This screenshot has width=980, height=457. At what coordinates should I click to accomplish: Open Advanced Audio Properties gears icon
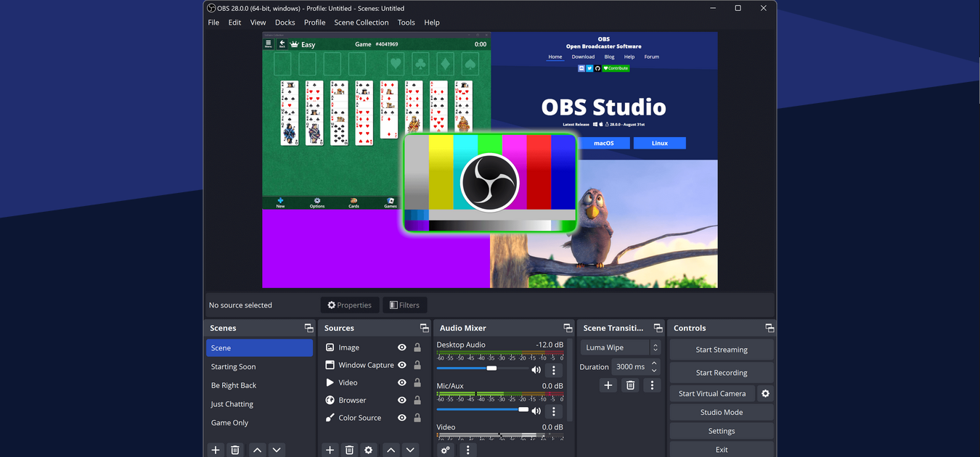pos(446,450)
